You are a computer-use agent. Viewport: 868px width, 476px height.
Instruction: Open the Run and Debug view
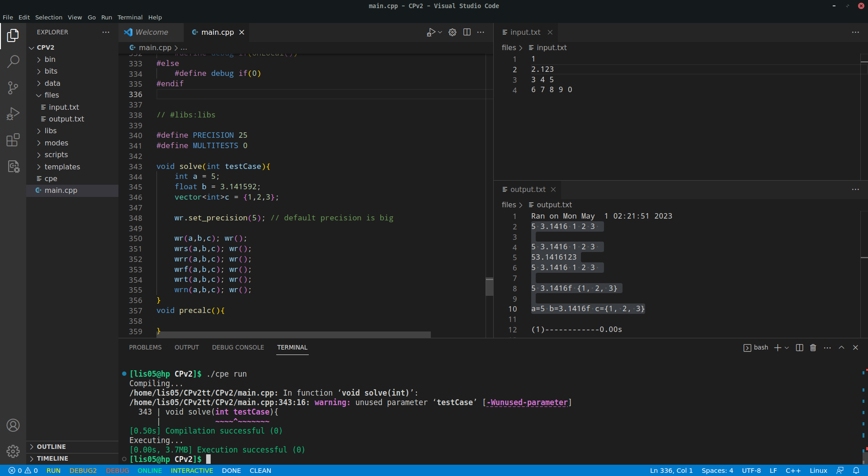(x=13, y=114)
